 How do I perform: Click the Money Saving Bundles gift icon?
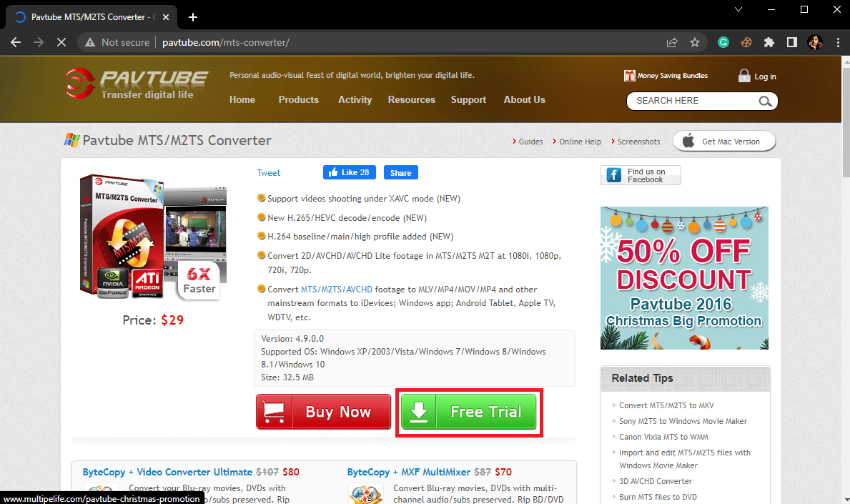pyautogui.click(x=629, y=75)
